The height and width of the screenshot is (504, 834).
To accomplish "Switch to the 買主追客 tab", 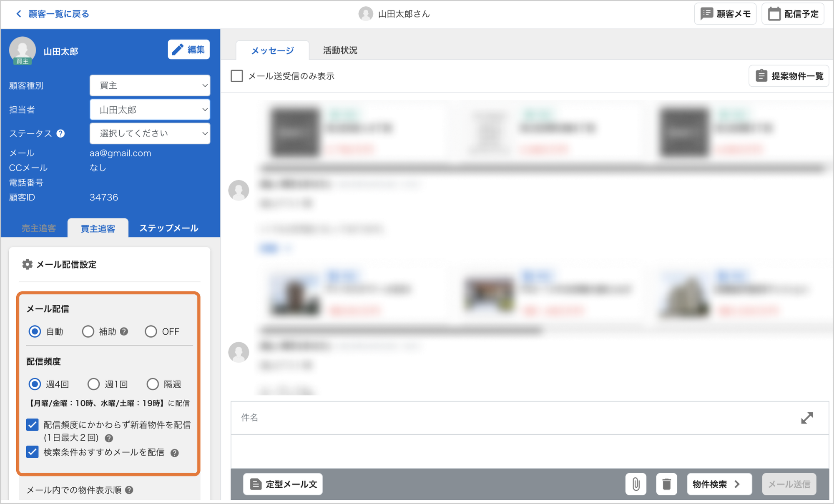I will 98,228.
